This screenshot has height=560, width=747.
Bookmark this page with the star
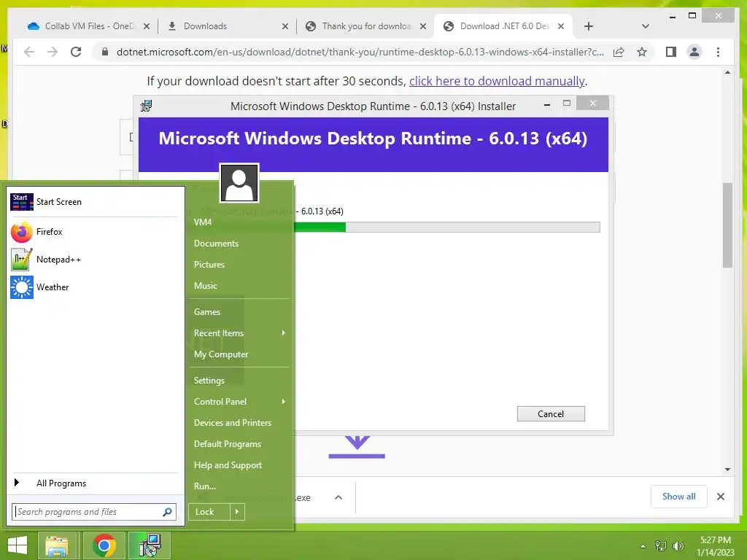(x=642, y=52)
